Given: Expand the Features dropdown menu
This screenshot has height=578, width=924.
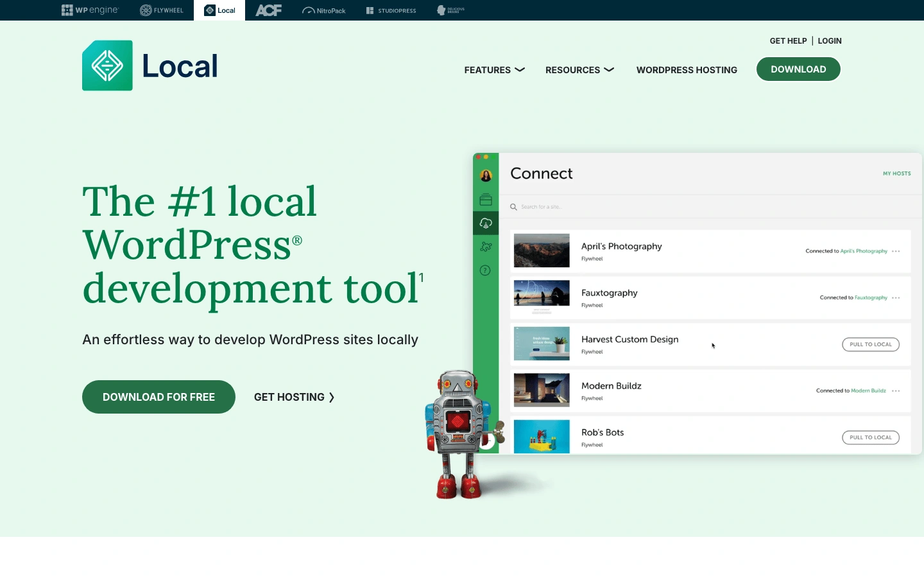Looking at the screenshot, I should click(x=494, y=70).
